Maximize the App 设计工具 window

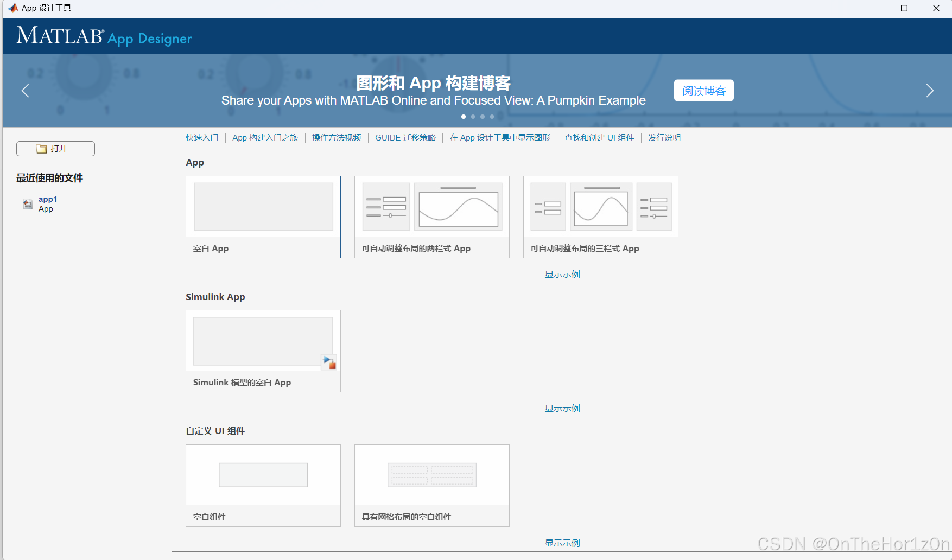pos(904,8)
